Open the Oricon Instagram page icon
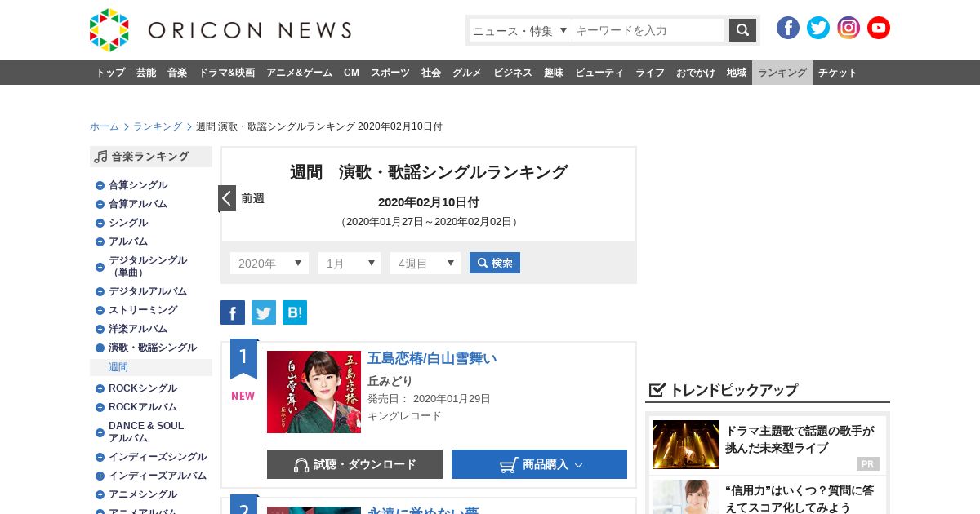980x514 pixels. [x=849, y=28]
